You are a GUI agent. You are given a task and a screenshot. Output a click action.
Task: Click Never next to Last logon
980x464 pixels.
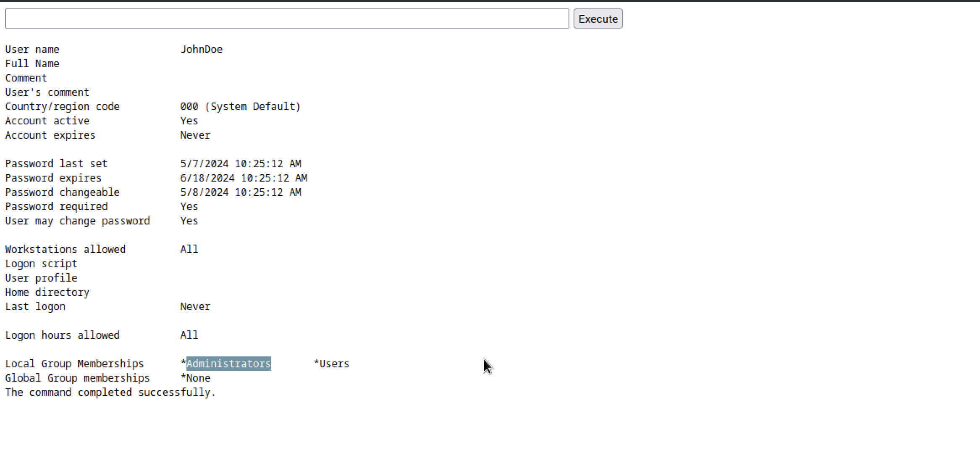point(195,306)
